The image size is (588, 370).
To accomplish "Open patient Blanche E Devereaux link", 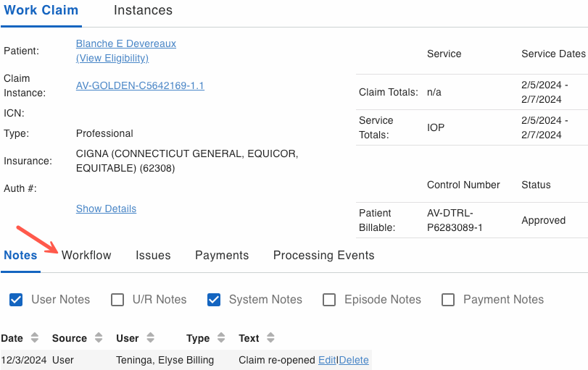I will [x=126, y=43].
